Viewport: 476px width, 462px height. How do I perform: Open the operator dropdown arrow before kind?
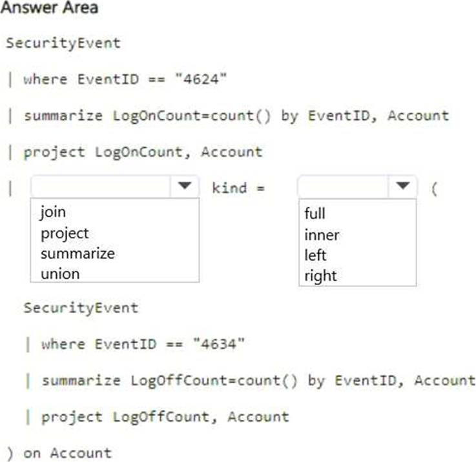[185, 186]
